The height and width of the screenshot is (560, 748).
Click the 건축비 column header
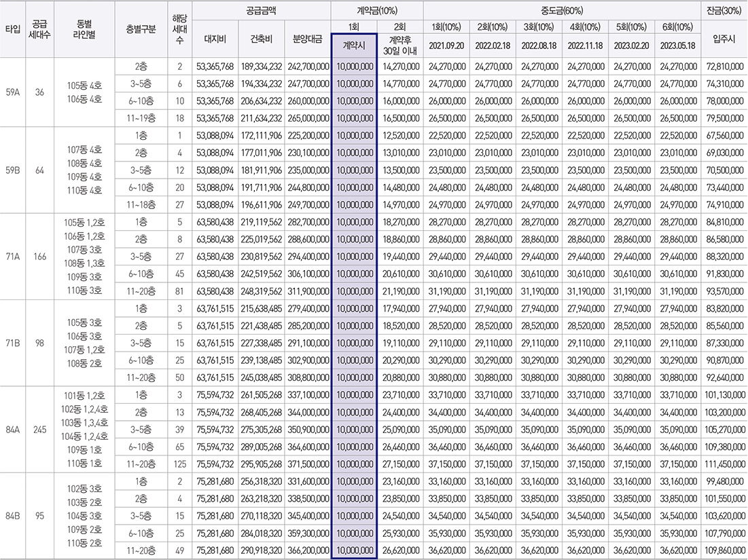262,39
